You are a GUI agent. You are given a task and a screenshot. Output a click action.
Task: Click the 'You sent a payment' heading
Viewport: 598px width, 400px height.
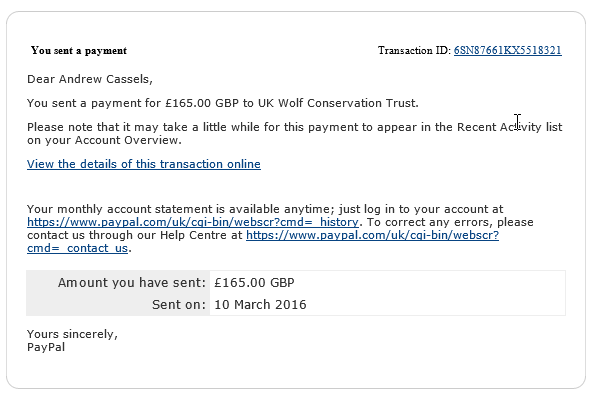click(x=79, y=50)
